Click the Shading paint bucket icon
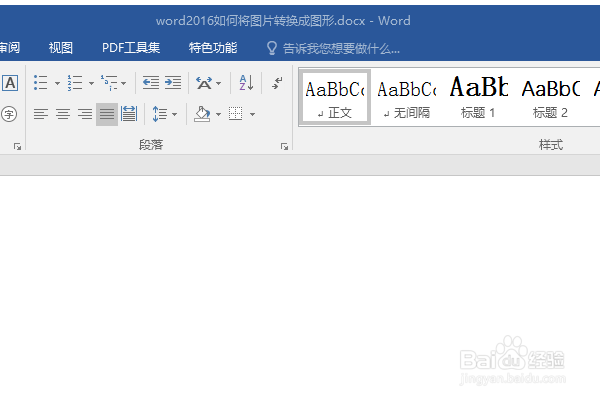600x400 pixels. (202, 114)
